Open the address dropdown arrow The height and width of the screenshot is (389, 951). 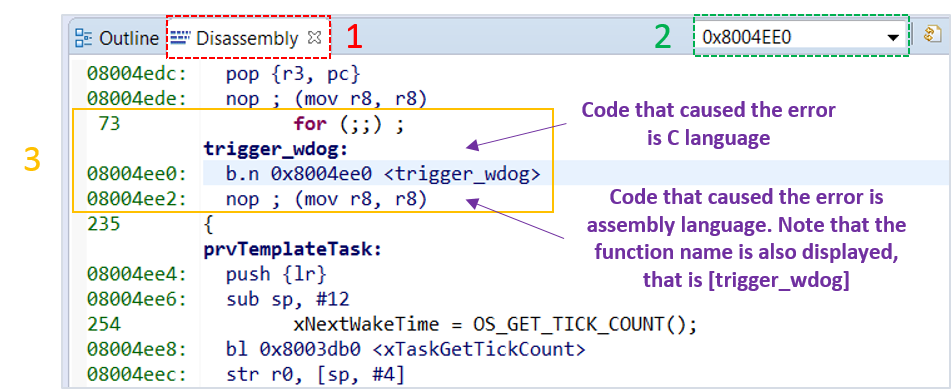893,38
